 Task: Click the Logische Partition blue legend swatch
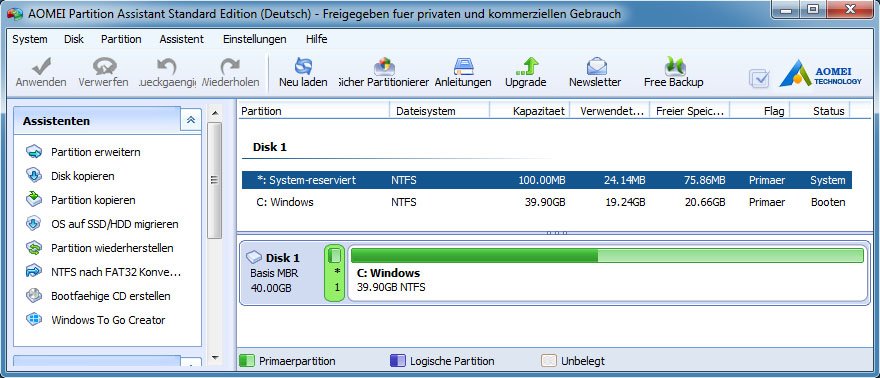point(397,361)
